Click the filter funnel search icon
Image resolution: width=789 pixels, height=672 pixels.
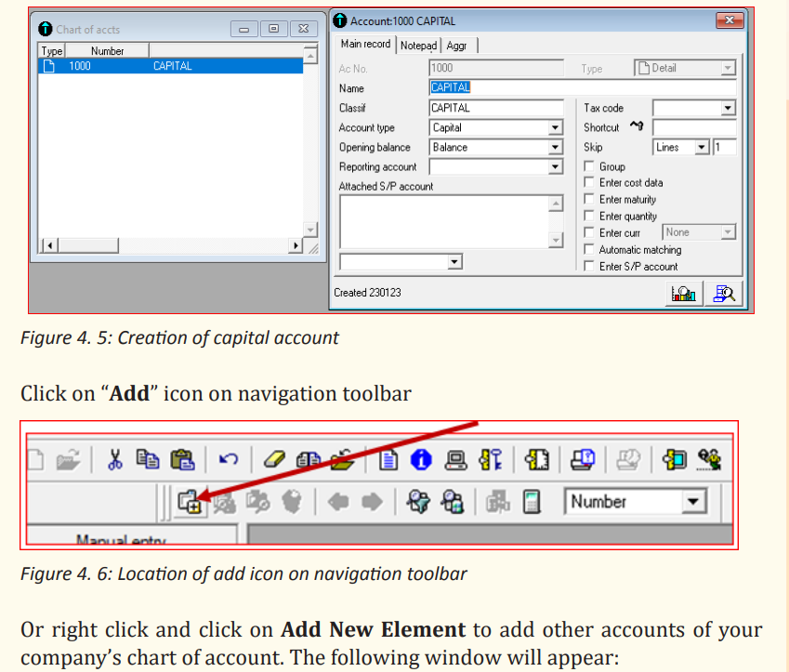coord(418,502)
